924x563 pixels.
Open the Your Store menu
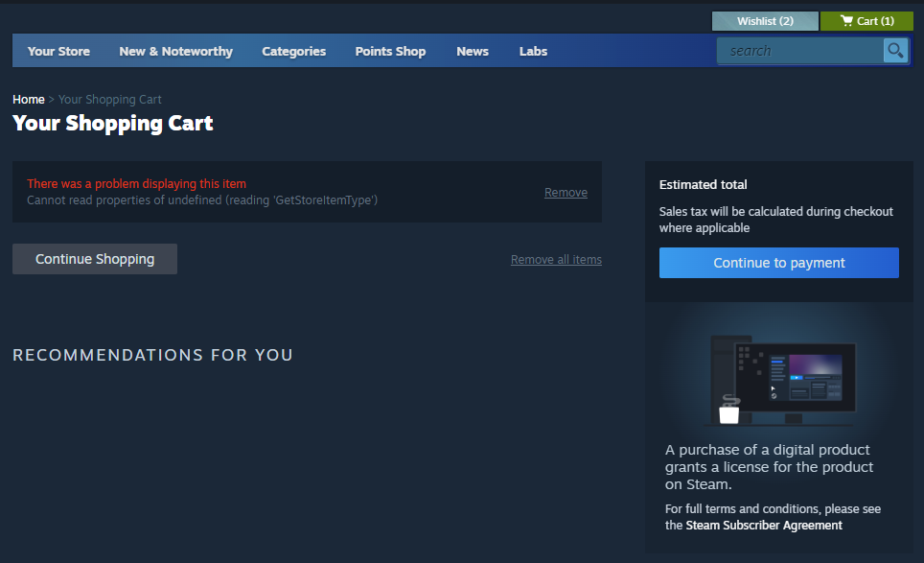pyautogui.click(x=58, y=51)
